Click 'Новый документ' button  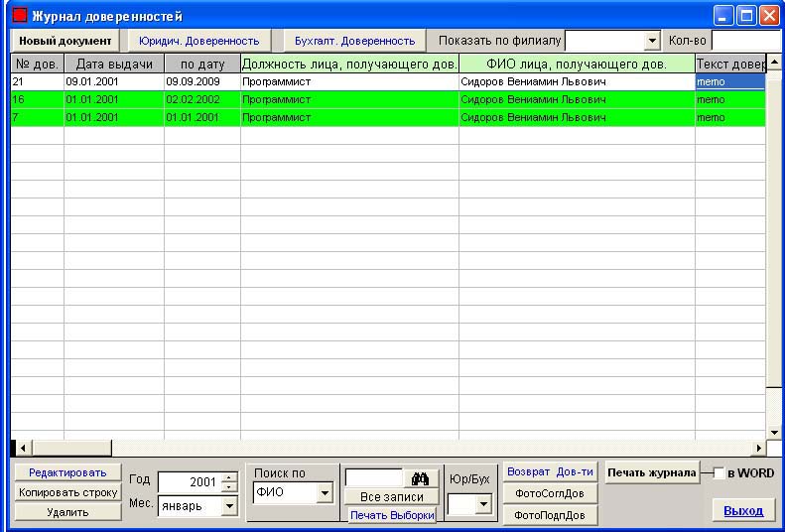63,41
